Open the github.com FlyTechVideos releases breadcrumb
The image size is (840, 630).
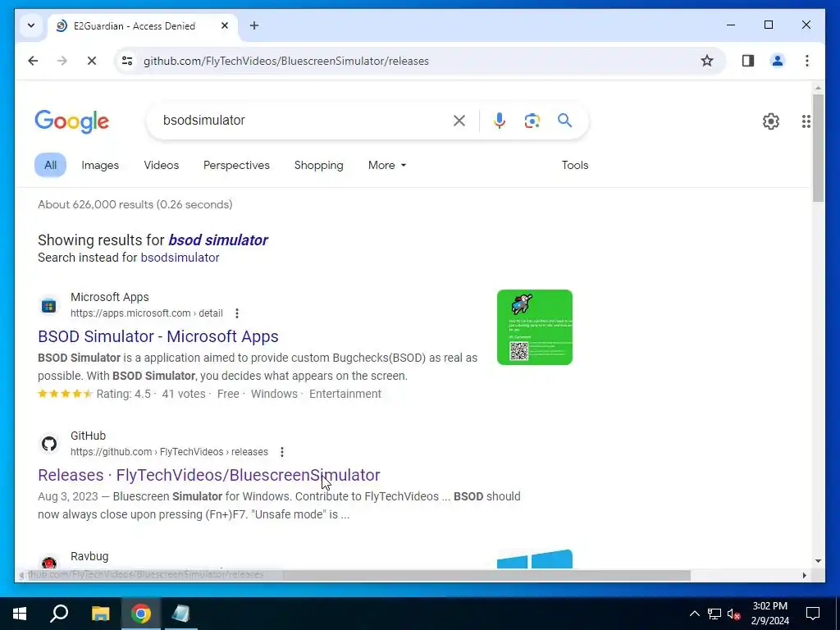point(169,452)
